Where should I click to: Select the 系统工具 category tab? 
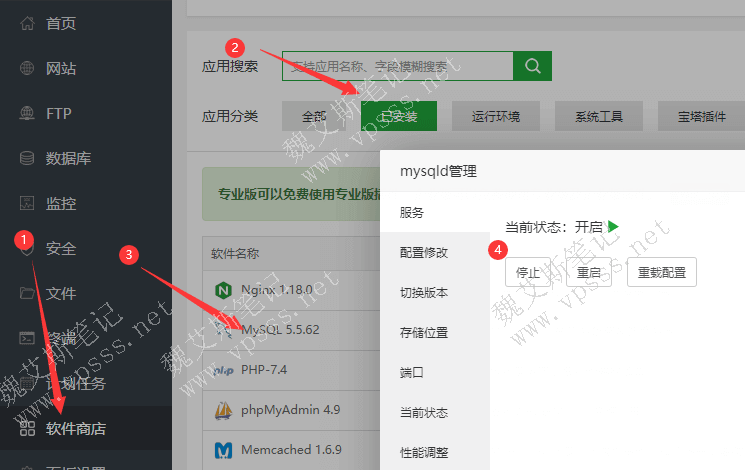click(599, 116)
